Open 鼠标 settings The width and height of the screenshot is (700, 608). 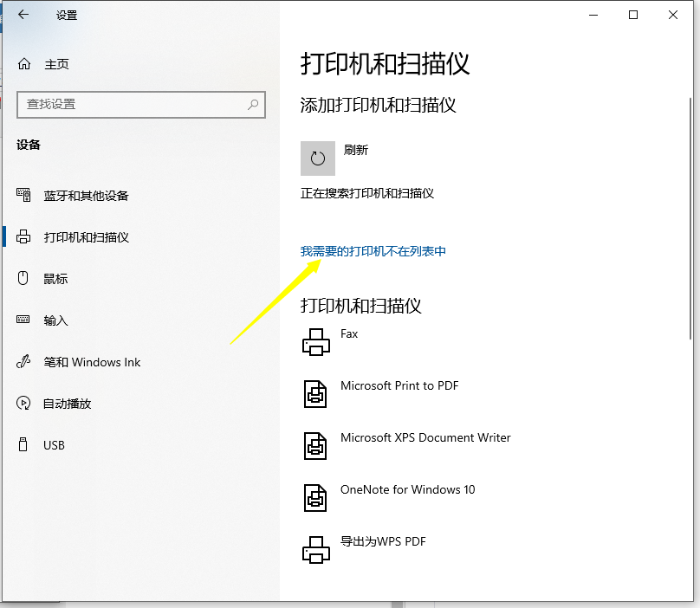point(55,279)
